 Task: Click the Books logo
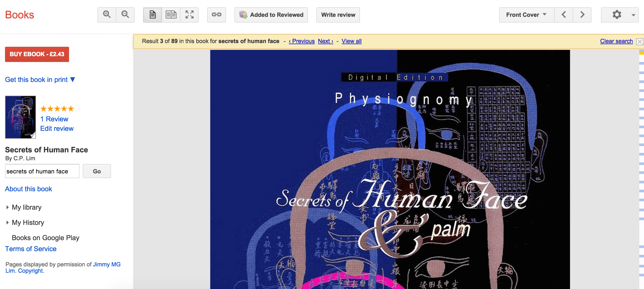coord(20,15)
